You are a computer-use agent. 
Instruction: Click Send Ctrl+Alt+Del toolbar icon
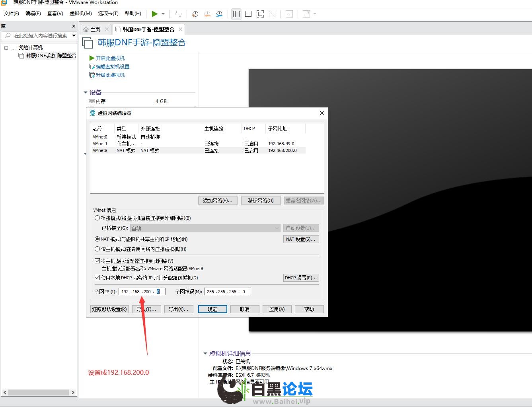point(178,14)
